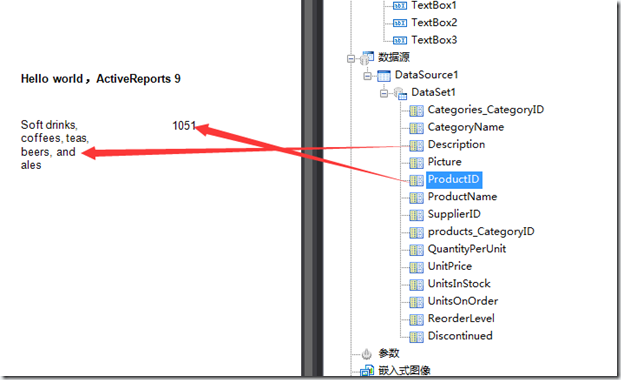Click the field icon beside ProductID
Screen dimensions: 621x380
click(416, 180)
